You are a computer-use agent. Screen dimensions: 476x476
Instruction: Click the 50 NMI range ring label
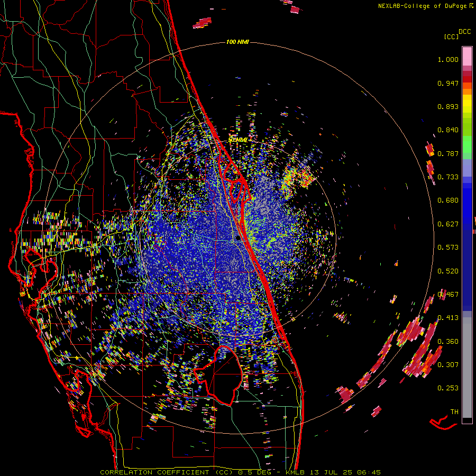tap(237, 140)
